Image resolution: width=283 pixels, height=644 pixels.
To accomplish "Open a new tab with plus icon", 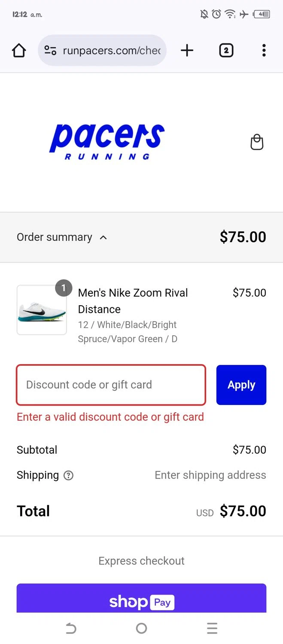I will [187, 51].
